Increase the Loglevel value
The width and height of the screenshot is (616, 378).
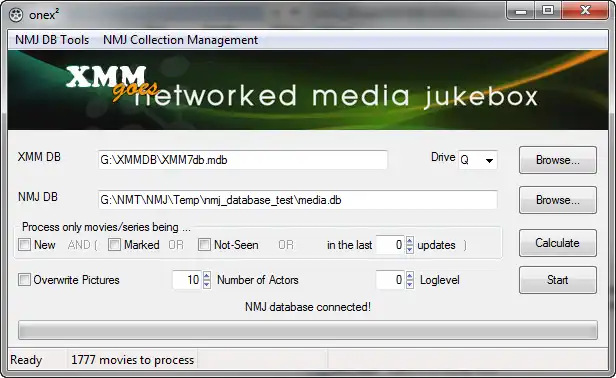click(x=409, y=276)
